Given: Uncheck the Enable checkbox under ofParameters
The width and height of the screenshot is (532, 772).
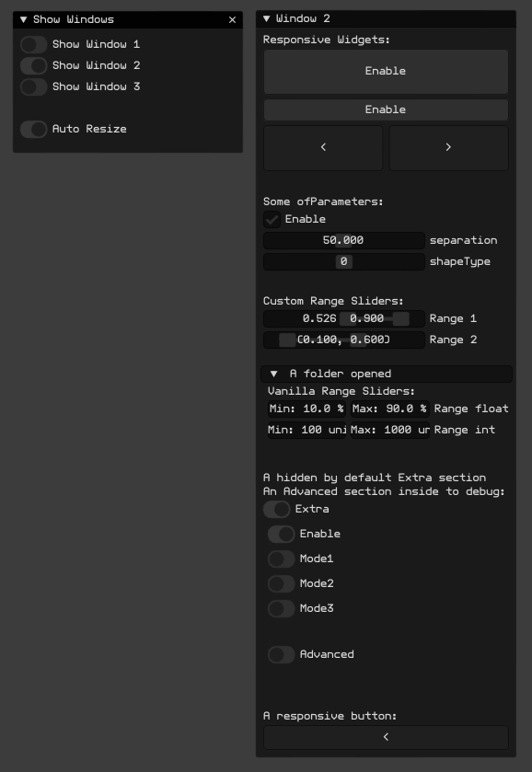Looking at the screenshot, I should pos(272,219).
